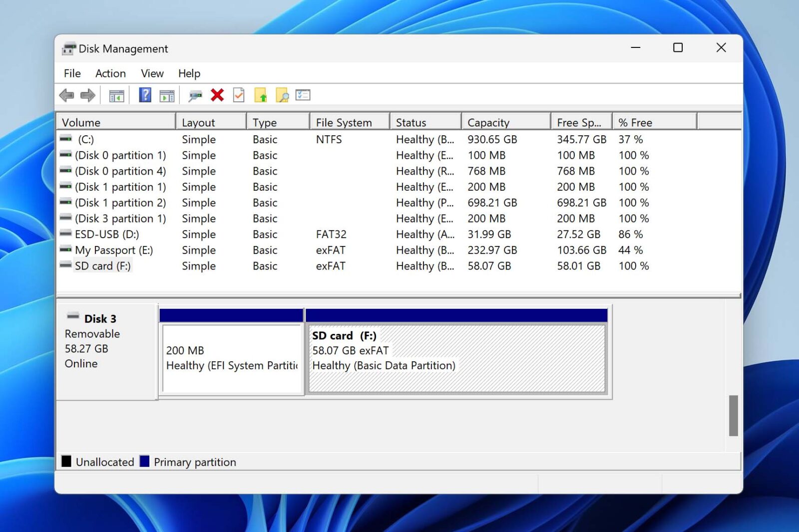The image size is (799, 532).
Task: Click drive icon beside ESD-USB (D:)
Action: point(66,234)
